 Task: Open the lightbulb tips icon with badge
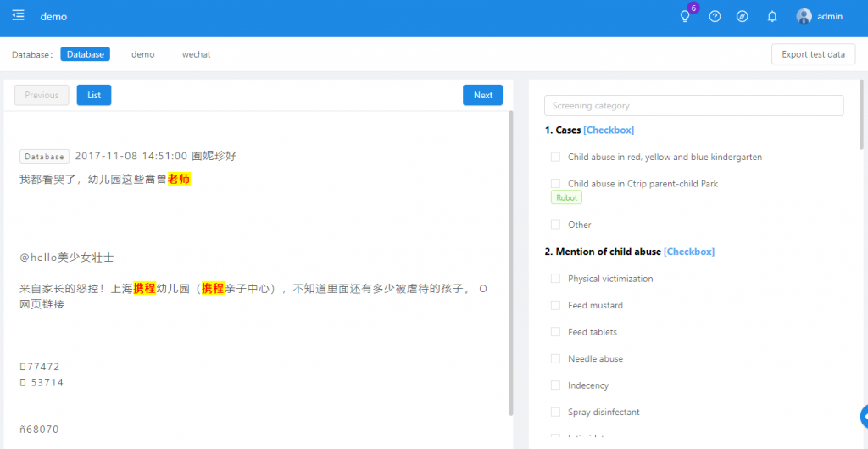[685, 17]
